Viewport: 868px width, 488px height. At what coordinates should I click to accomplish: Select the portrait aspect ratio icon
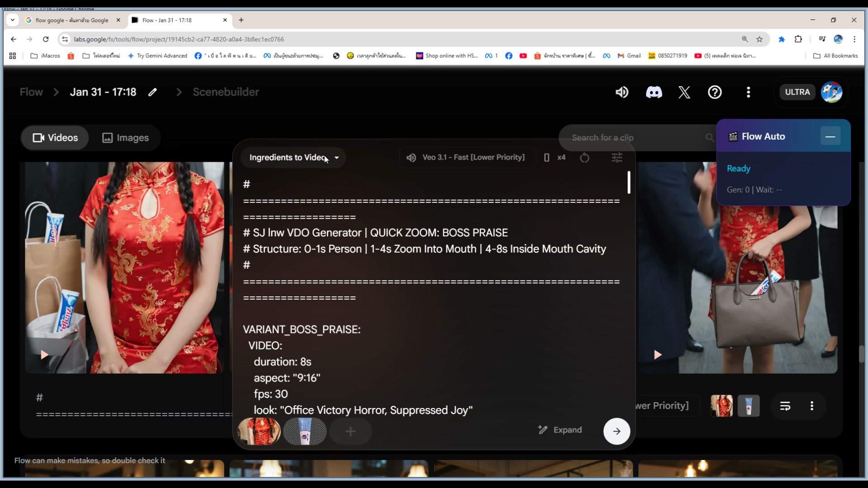click(547, 158)
